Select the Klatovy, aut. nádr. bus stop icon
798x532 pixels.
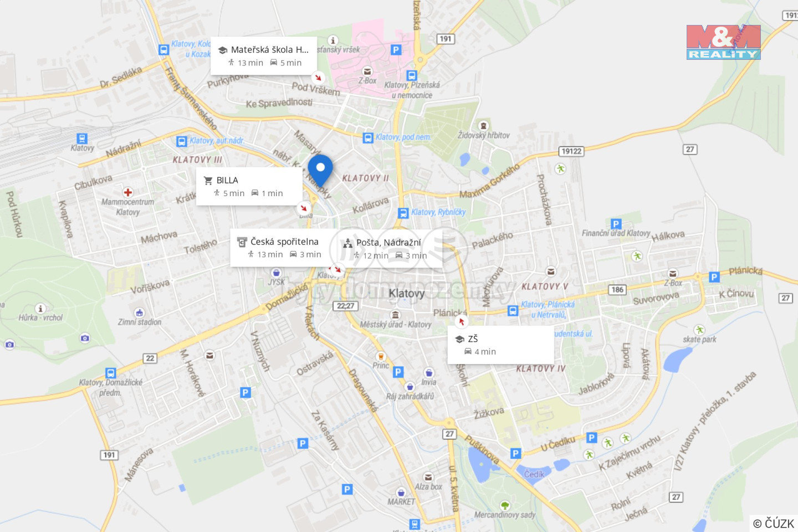(x=181, y=141)
